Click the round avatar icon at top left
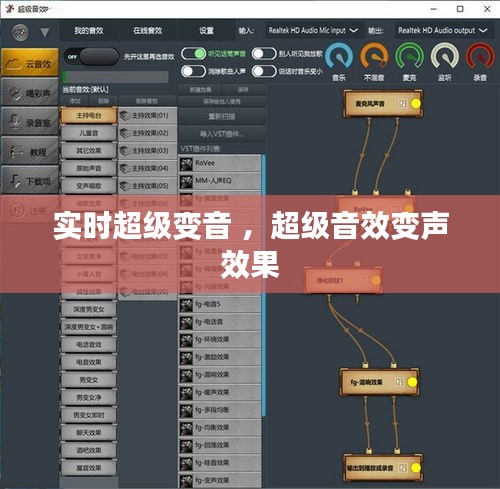Image resolution: width=500 pixels, height=489 pixels. [20, 32]
